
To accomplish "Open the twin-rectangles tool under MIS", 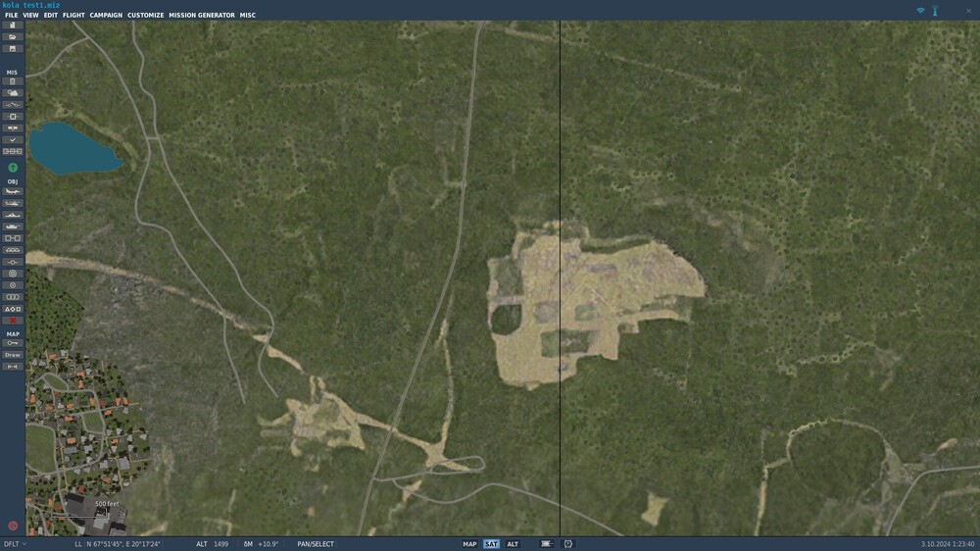I will point(13,128).
